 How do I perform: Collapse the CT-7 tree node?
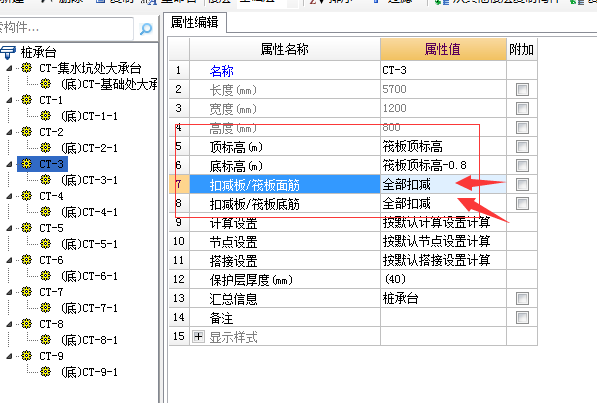10,293
